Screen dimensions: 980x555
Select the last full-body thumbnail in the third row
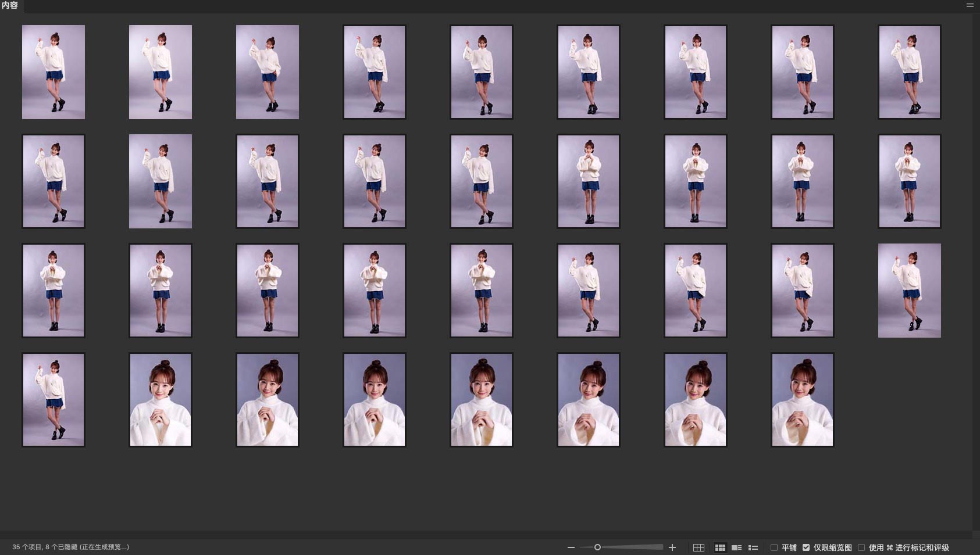[x=910, y=291]
